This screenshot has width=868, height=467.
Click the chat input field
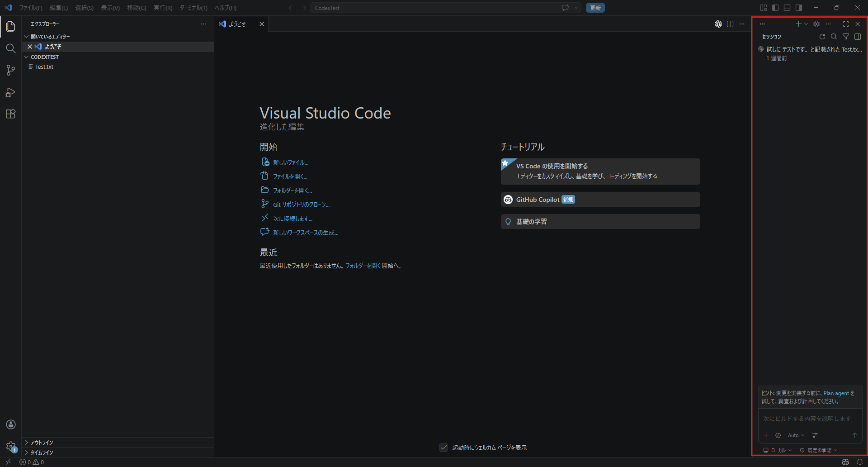pos(807,419)
